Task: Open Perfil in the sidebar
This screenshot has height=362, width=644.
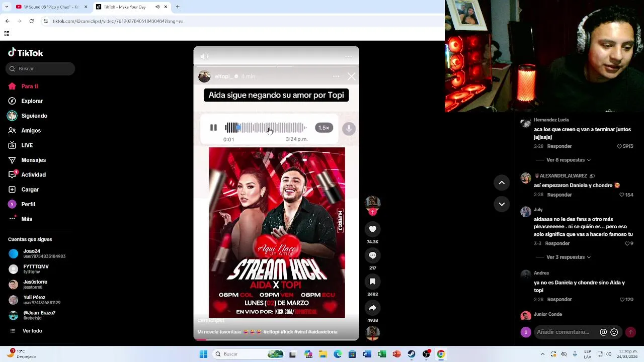Action: [x=21, y=204]
